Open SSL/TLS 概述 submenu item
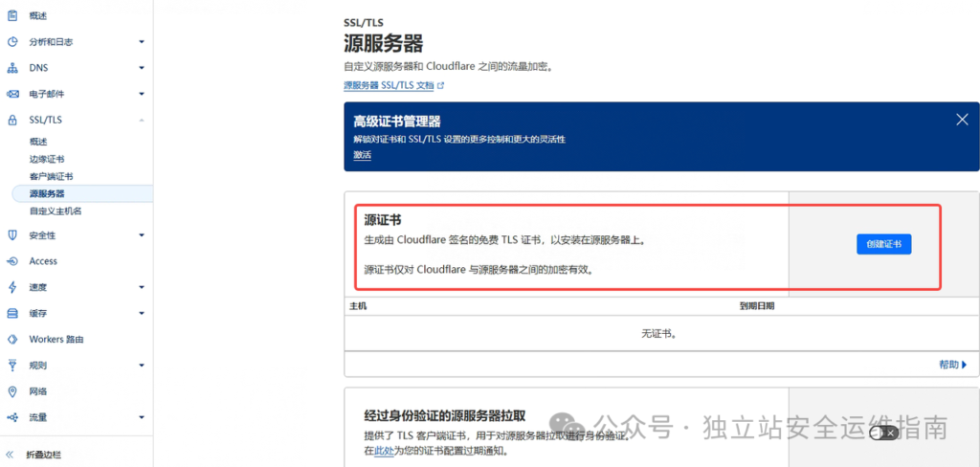The height and width of the screenshot is (467, 980). tap(38, 142)
